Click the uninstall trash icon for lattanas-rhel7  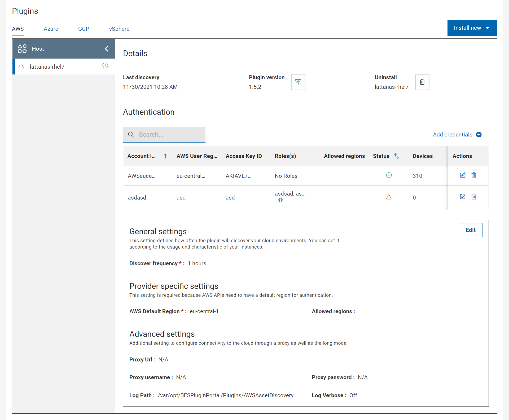[x=422, y=82]
